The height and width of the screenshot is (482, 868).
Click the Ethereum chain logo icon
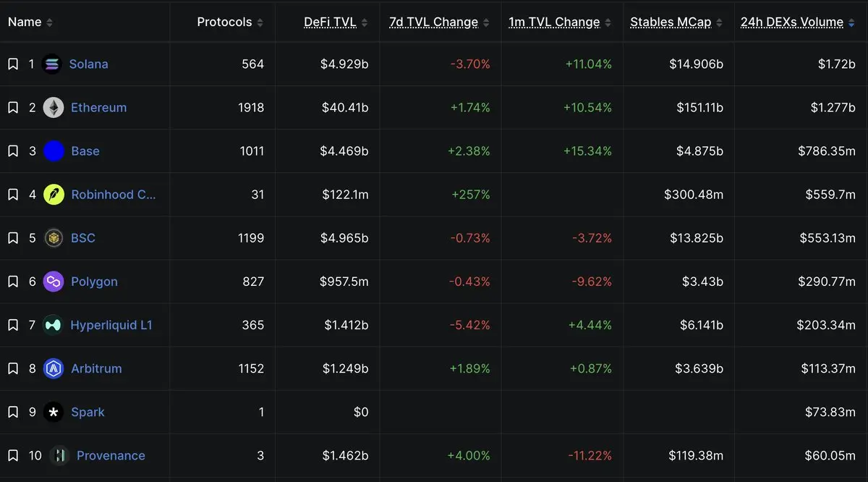coord(53,108)
